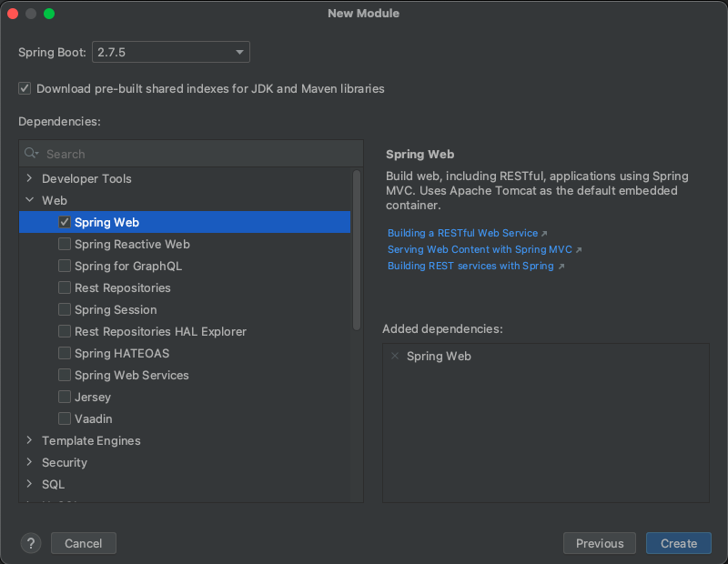Click the Create button

tap(678, 543)
